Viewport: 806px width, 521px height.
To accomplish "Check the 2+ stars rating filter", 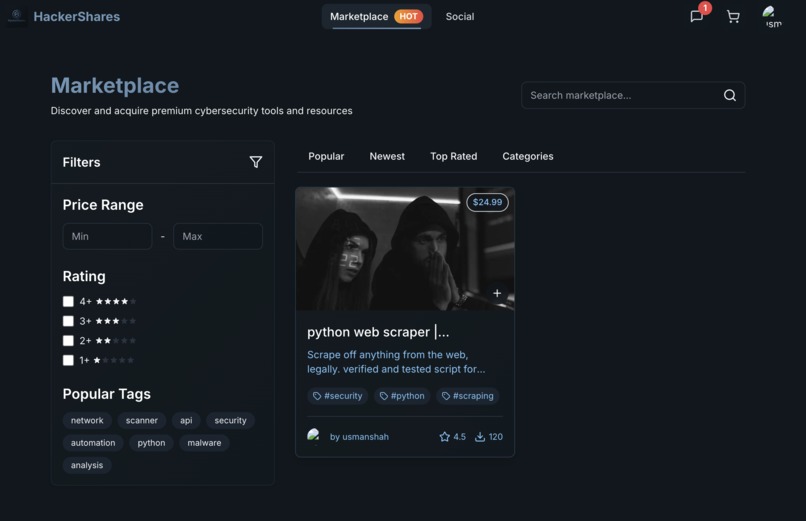I will tap(68, 341).
